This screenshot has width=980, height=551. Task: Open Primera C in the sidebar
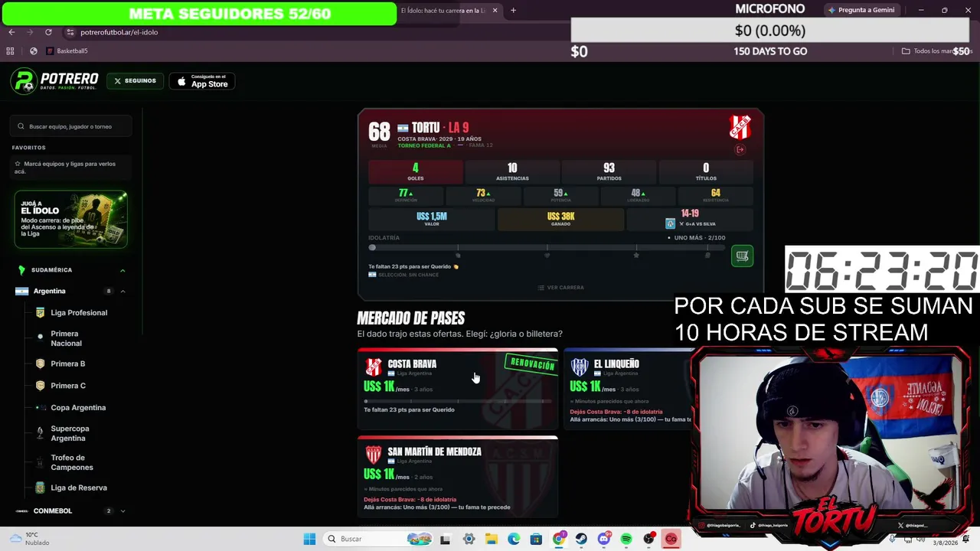(68, 386)
